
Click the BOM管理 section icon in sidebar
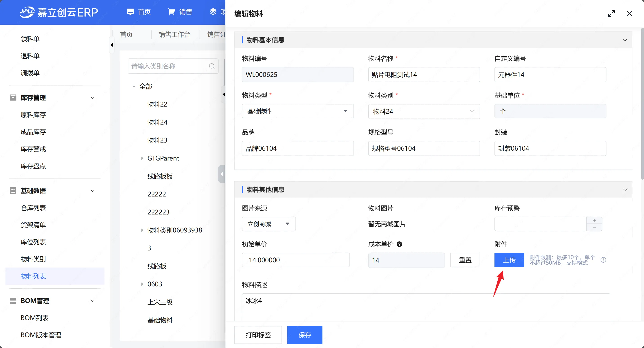point(13,301)
